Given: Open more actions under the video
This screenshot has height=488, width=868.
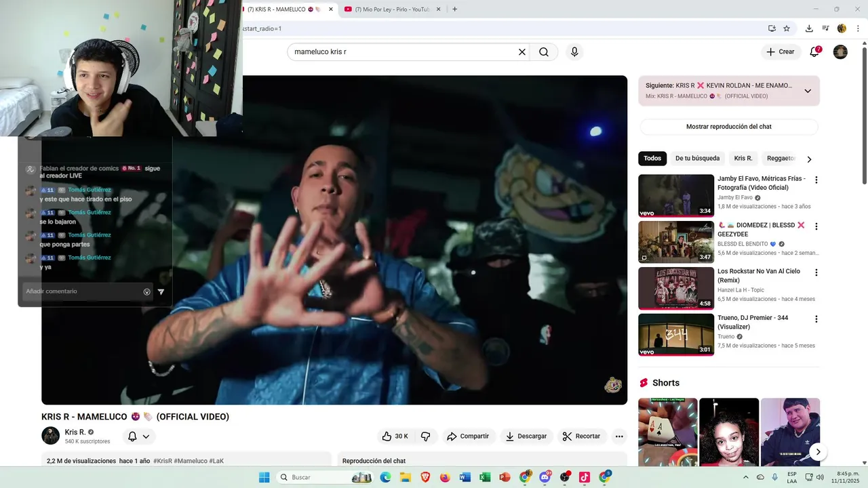Looking at the screenshot, I should click(x=618, y=436).
